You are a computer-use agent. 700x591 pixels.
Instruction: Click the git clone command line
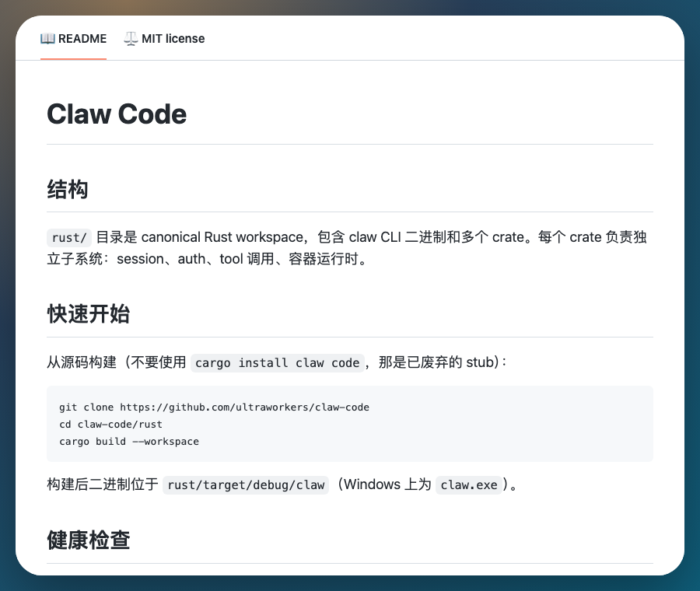pyautogui.click(x=215, y=407)
